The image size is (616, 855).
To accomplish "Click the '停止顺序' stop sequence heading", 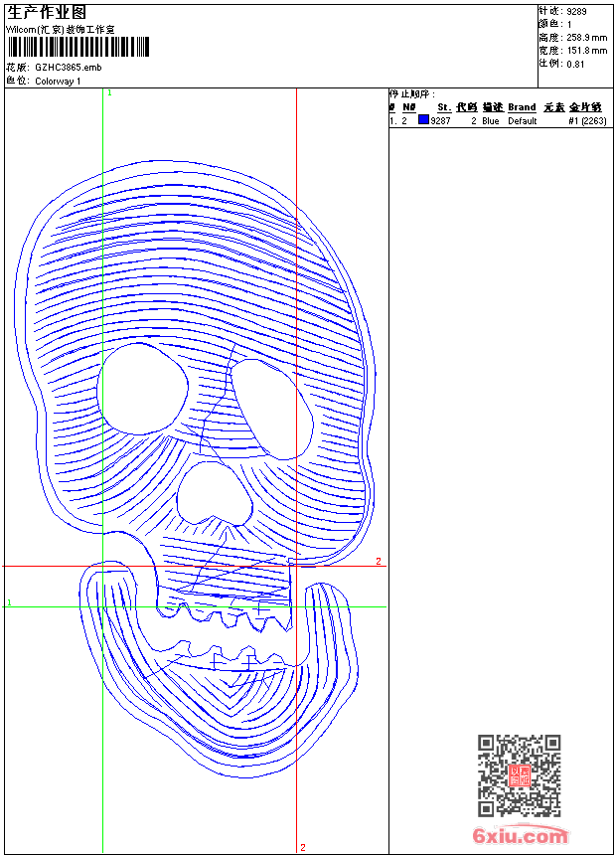I will (410, 93).
